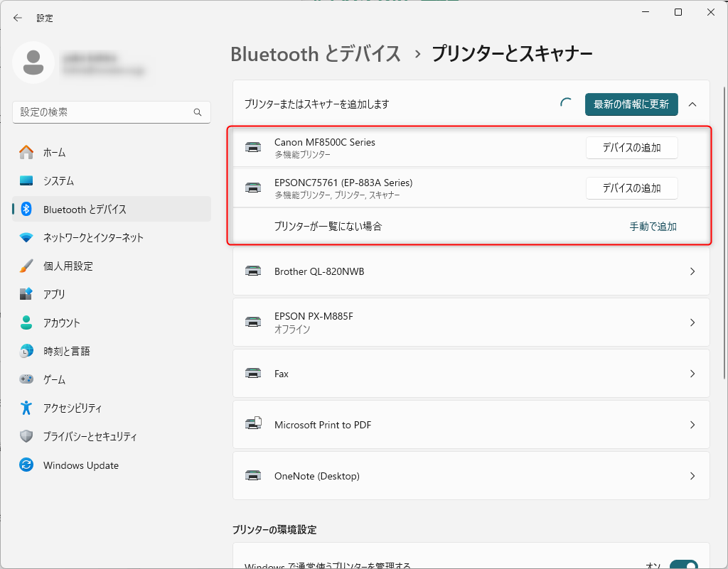728x569 pixels.
Task: Click the プリンターが一覧にない場合 text
Action: [328, 227]
